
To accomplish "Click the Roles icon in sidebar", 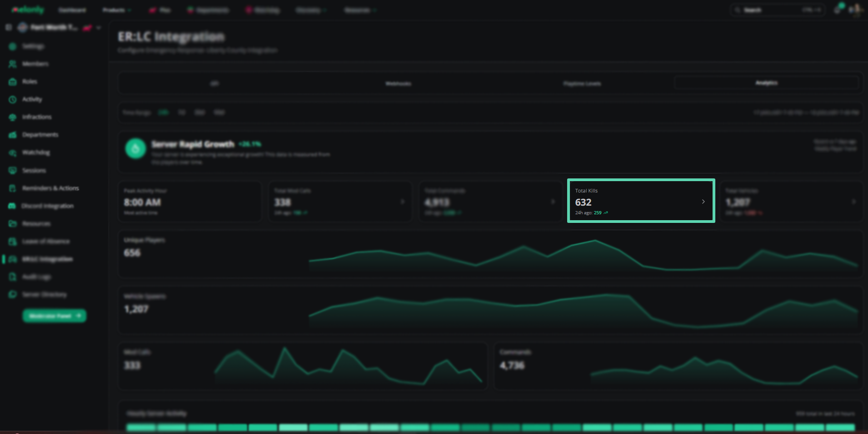I will (x=13, y=82).
